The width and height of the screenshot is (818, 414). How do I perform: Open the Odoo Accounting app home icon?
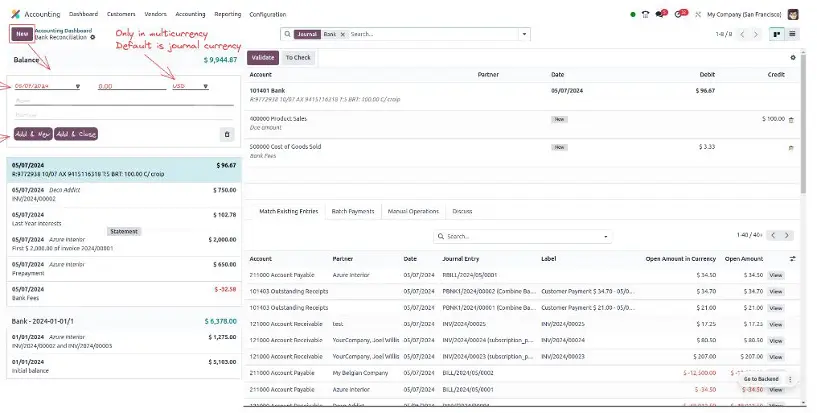pyautogui.click(x=16, y=14)
